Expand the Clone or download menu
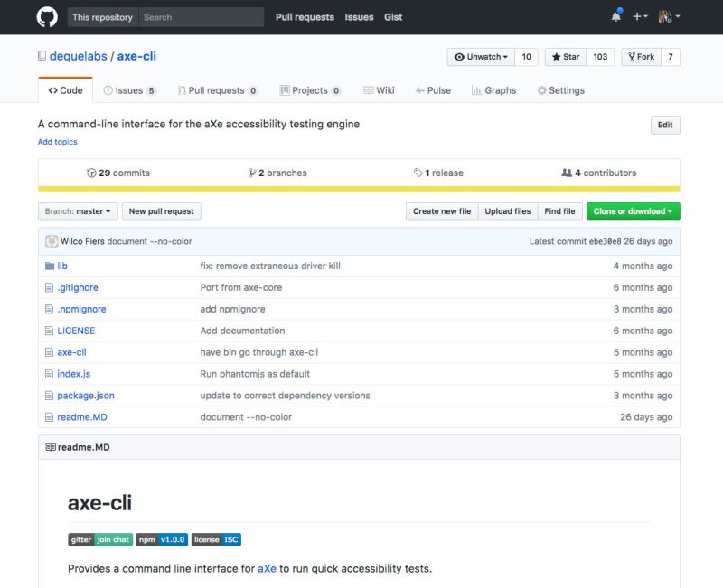 633,211
